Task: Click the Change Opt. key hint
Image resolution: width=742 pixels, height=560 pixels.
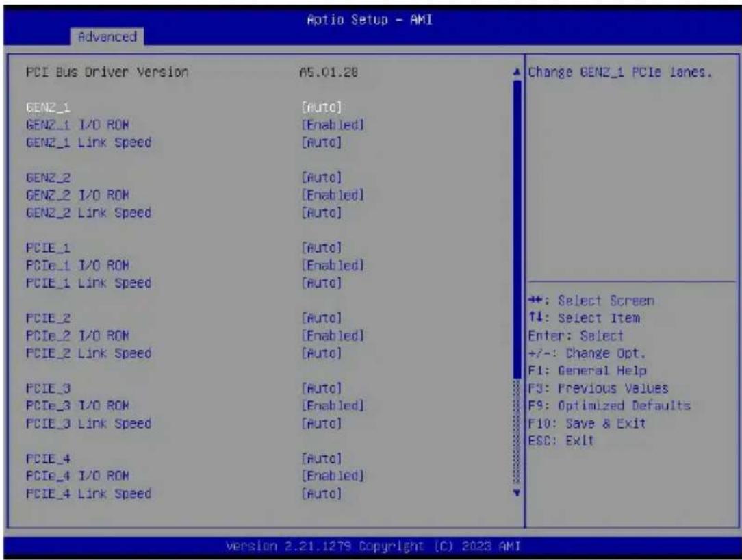Action: tap(587, 353)
